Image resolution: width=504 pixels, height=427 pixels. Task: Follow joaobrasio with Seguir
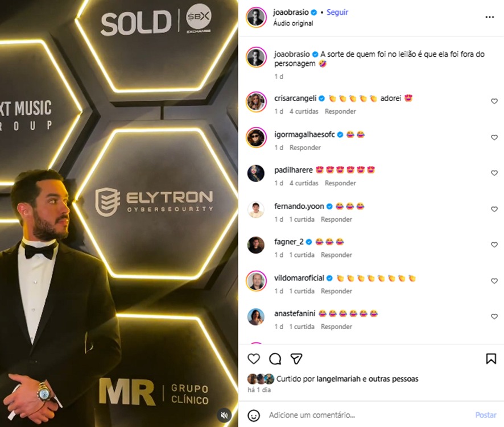tap(337, 12)
